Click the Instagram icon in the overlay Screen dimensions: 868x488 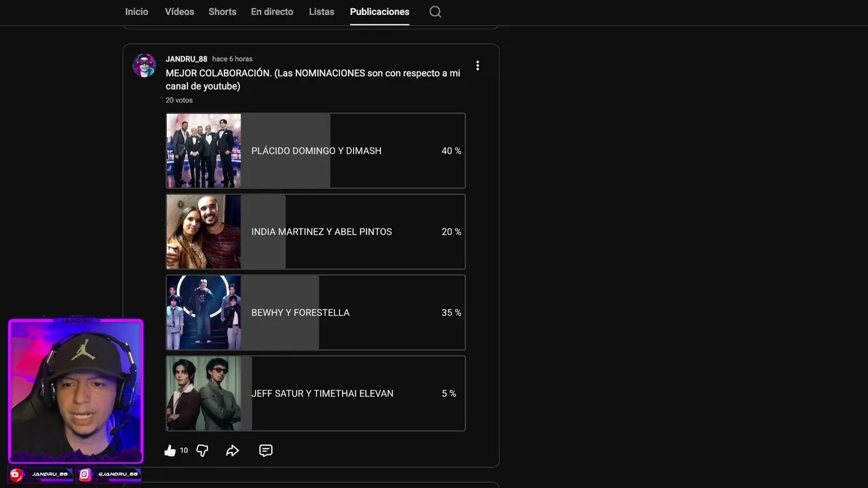(x=85, y=474)
